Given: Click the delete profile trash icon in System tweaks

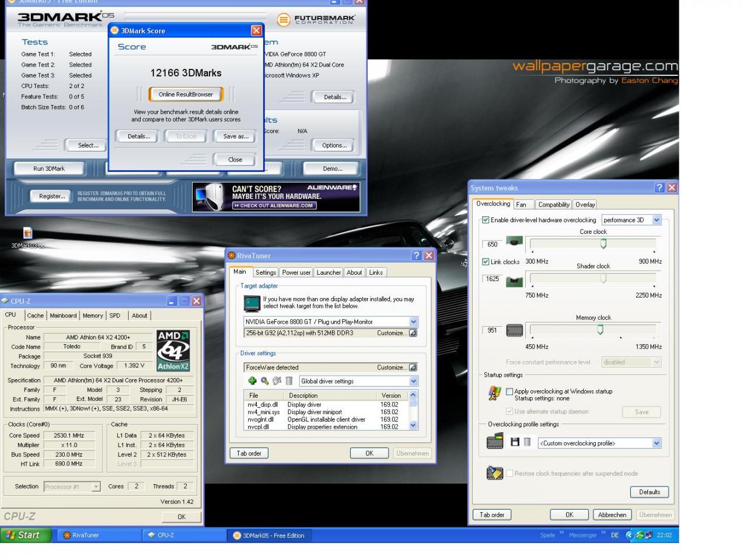Looking at the screenshot, I should click(527, 442).
